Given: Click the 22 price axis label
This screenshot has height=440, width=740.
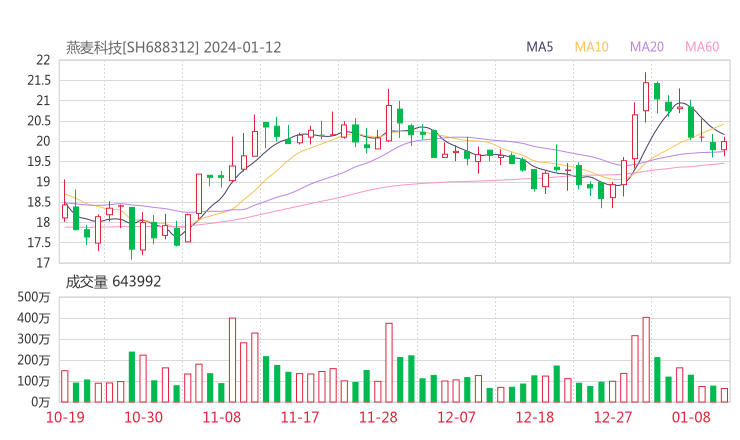Looking at the screenshot, I should [x=43, y=60].
